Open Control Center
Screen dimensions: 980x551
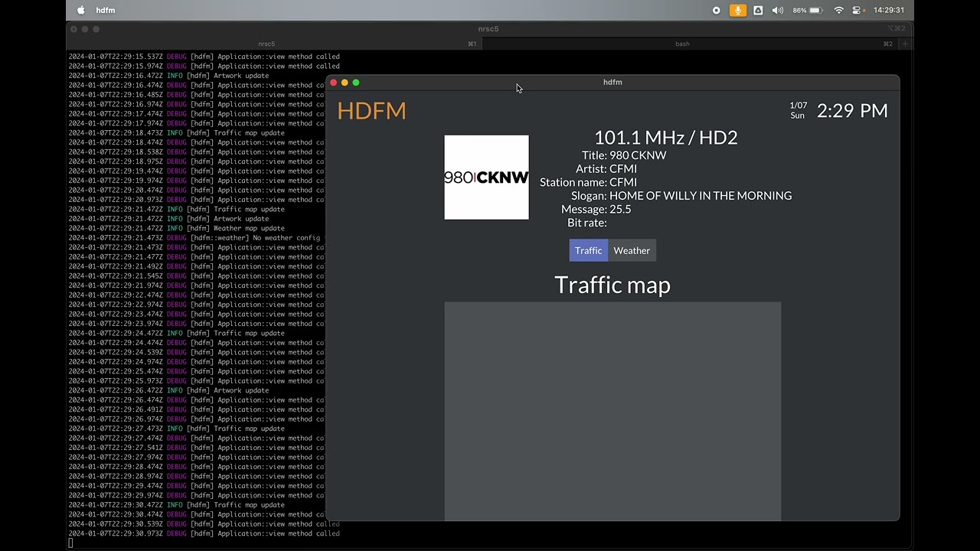(x=857, y=10)
